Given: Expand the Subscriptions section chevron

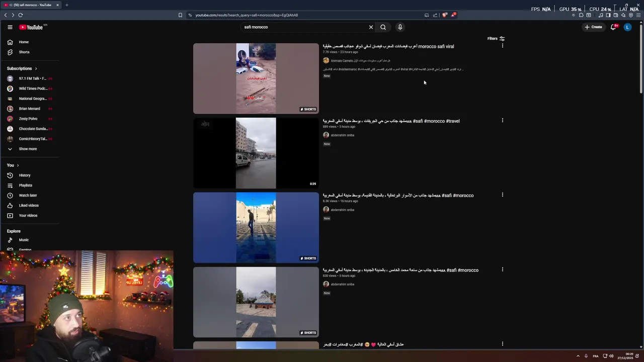Looking at the screenshot, I should click(x=36, y=68).
